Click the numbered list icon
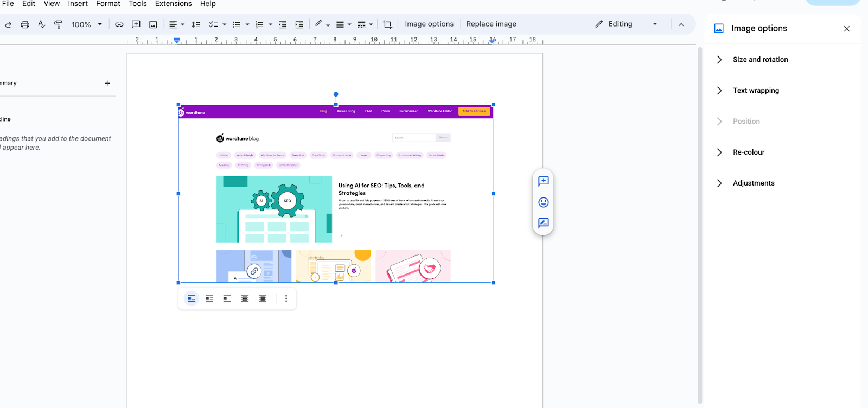Screen dimensions: 868x408 [x=259, y=24]
